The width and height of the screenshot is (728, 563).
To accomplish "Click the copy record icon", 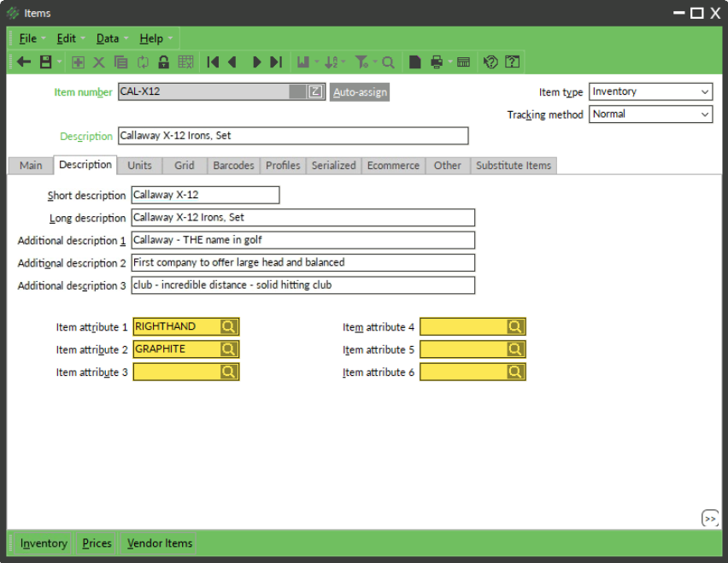I will point(120,62).
